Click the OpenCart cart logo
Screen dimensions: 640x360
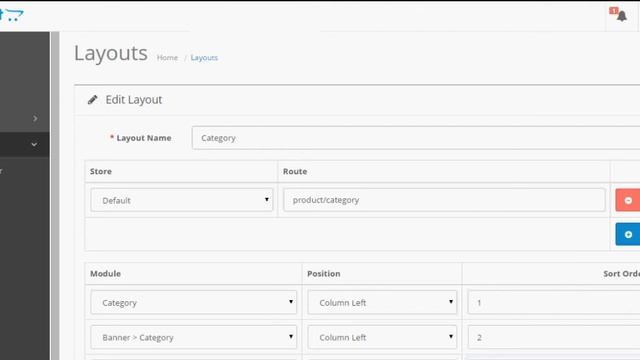tap(11, 15)
